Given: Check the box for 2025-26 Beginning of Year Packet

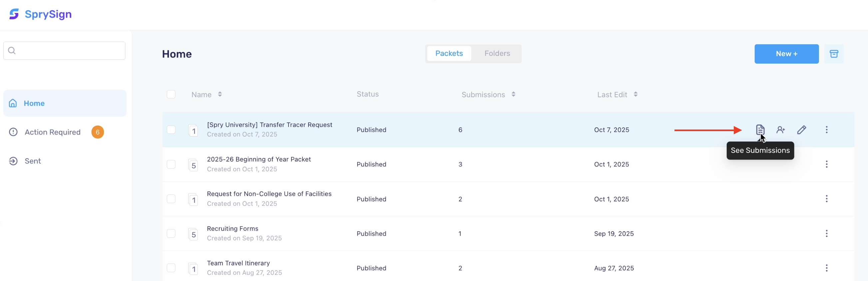Looking at the screenshot, I should pos(171,164).
